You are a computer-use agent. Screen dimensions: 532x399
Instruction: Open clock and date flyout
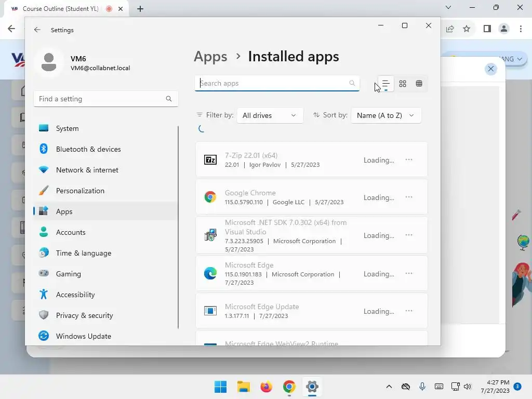point(495,387)
